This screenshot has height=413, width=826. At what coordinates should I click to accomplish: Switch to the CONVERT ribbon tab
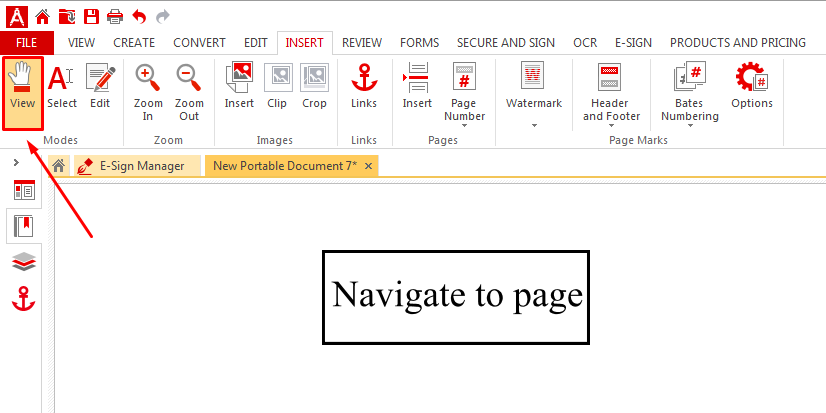[x=200, y=43]
